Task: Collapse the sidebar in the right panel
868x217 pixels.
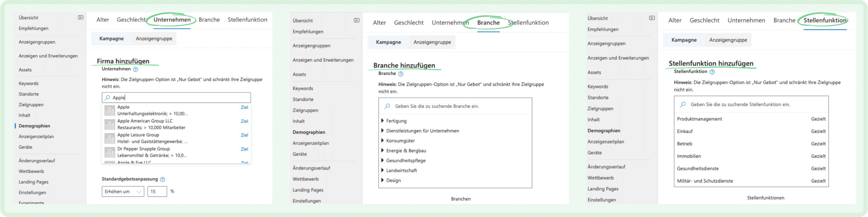Action: click(652, 18)
